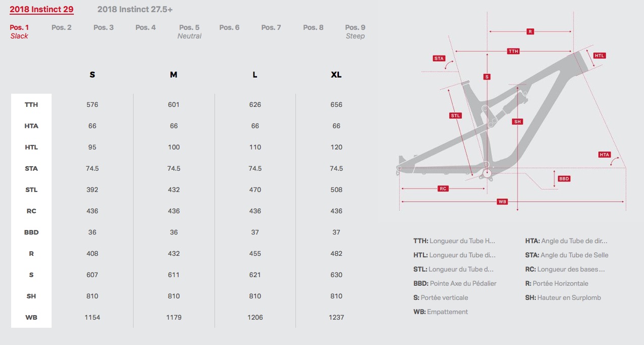Select the 2018 Instinct 29 tab
The width and height of the screenshot is (644, 345).
(42, 10)
